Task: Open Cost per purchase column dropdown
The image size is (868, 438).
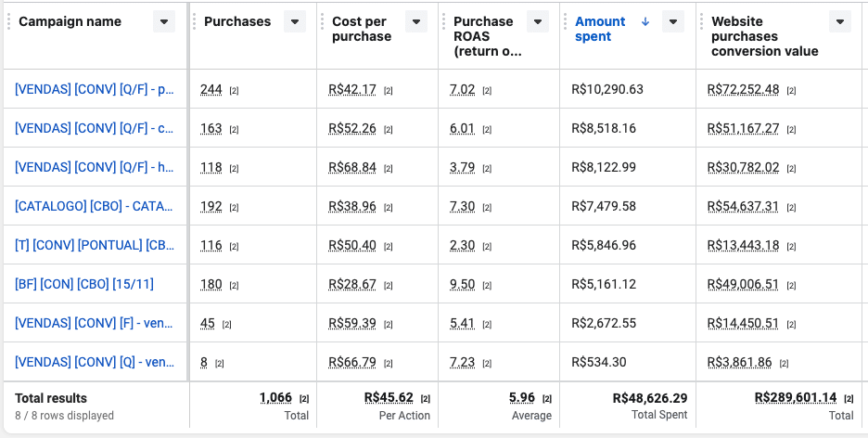Action: 416,21
